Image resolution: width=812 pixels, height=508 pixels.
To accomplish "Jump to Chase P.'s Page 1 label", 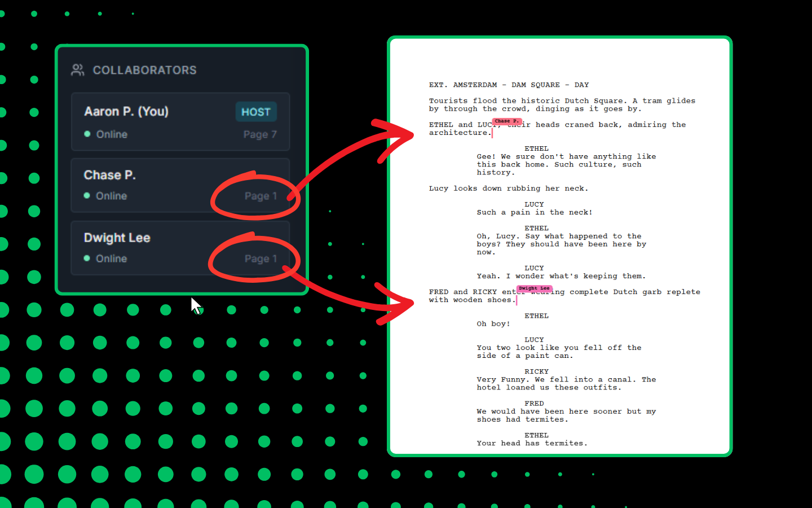I will 261,196.
